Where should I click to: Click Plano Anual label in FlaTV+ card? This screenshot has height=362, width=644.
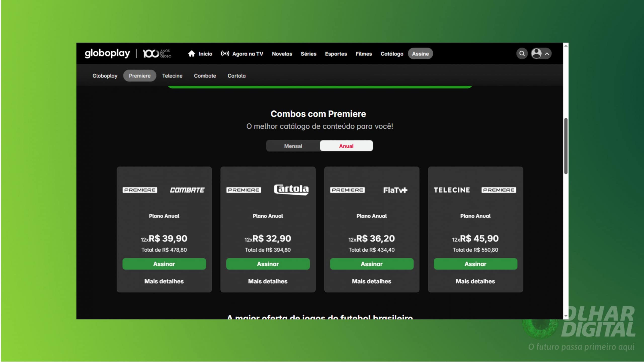pyautogui.click(x=372, y=216)
